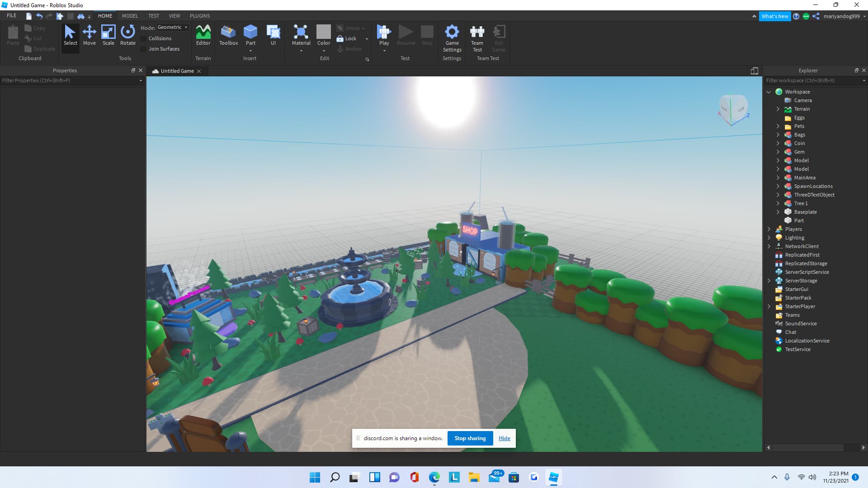Viewport: 868px width, 488px height.
Task: Click the Stop sharing button
Action: (470, 438)
